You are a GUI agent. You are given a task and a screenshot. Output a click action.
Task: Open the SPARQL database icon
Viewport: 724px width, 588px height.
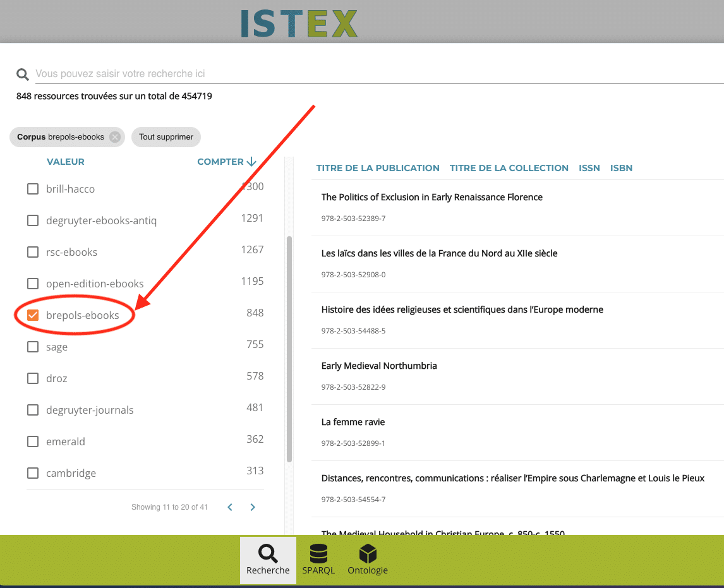(318, 553)
